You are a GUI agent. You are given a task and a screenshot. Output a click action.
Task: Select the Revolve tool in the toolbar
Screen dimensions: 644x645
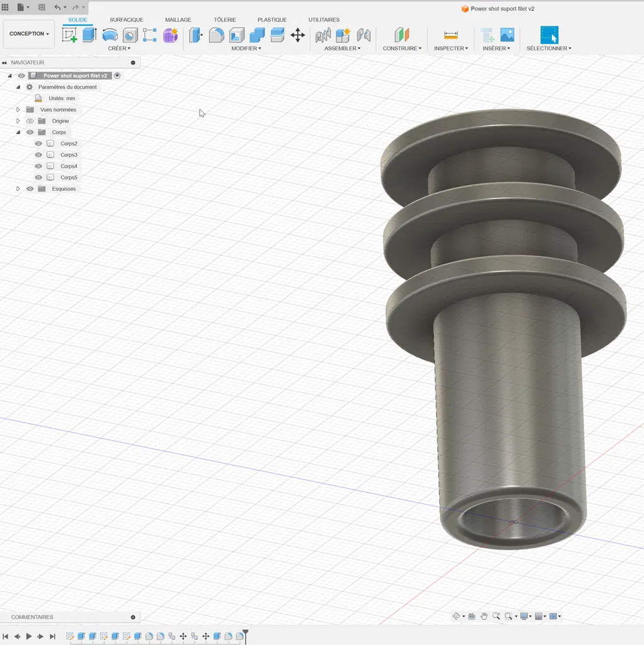tap(110, 35)
